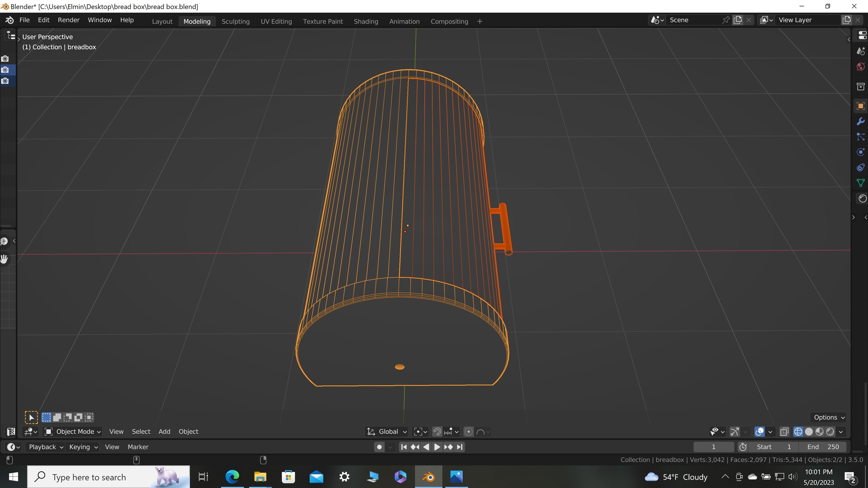Open the World properties globe icon
The width and height of the screenshot is (868, 488).
[x=861, y=67]
